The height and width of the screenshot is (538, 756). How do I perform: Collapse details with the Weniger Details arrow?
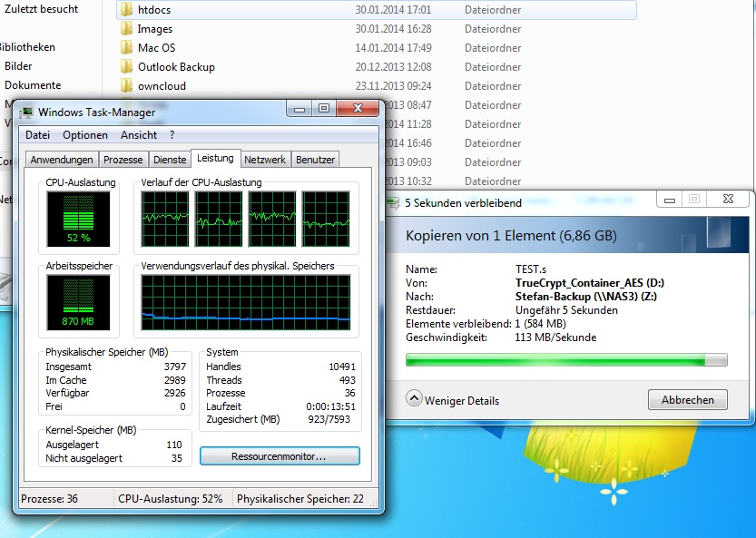[x=414, y=398]
